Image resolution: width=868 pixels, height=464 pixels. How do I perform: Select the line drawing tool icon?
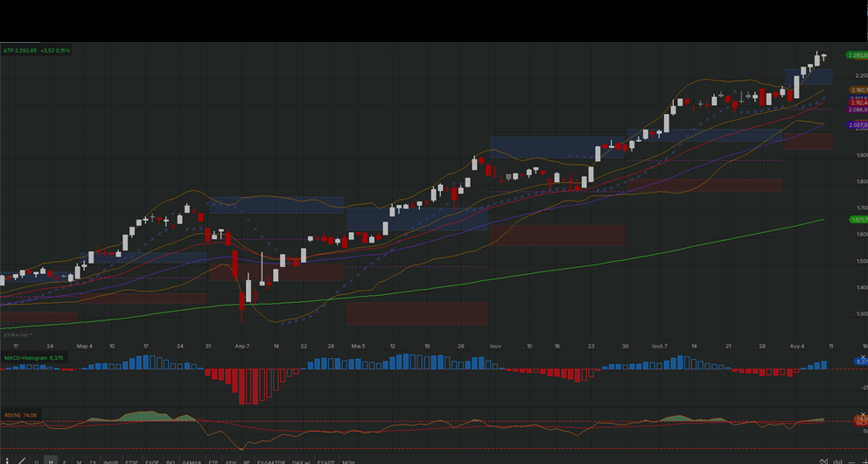(x=22, y=460)
